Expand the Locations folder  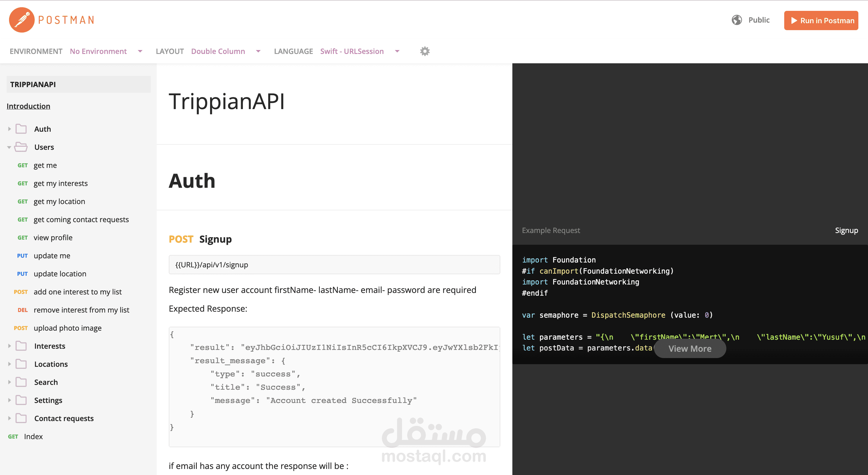pyautogui.click(x=9, y=363)
